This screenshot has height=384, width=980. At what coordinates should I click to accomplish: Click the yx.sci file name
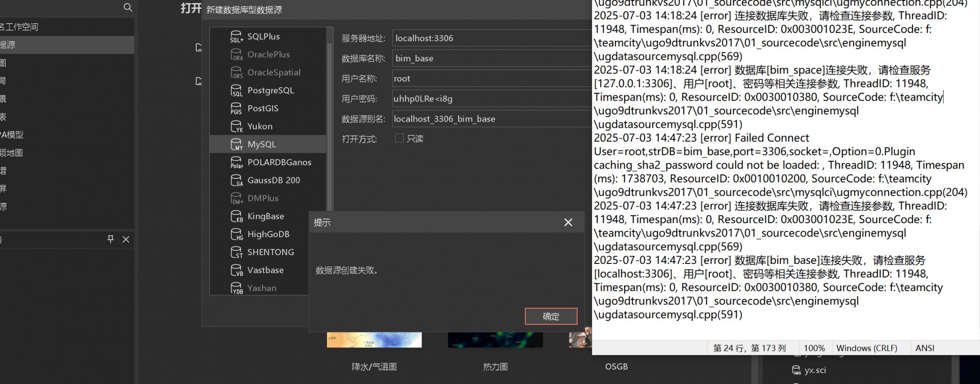(815, 370)
